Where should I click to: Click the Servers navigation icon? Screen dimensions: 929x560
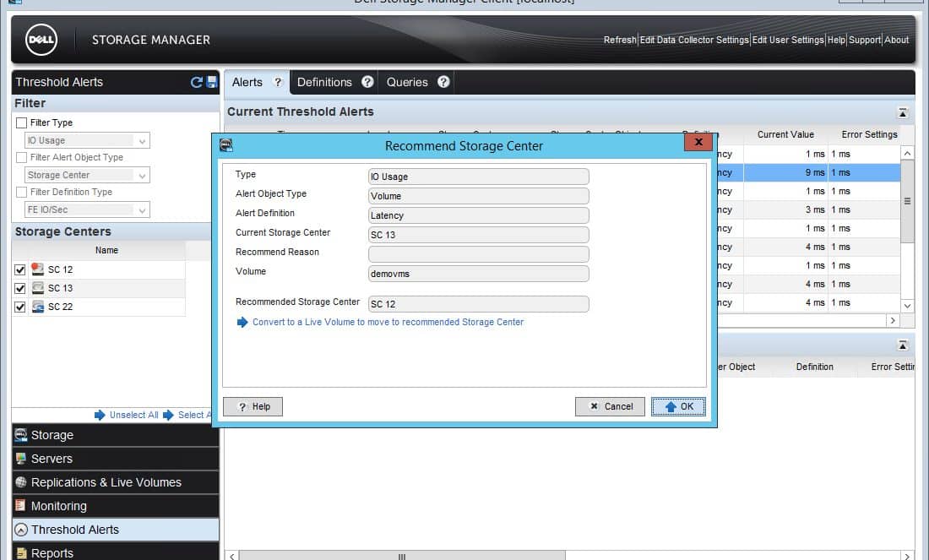click(21, 459)
